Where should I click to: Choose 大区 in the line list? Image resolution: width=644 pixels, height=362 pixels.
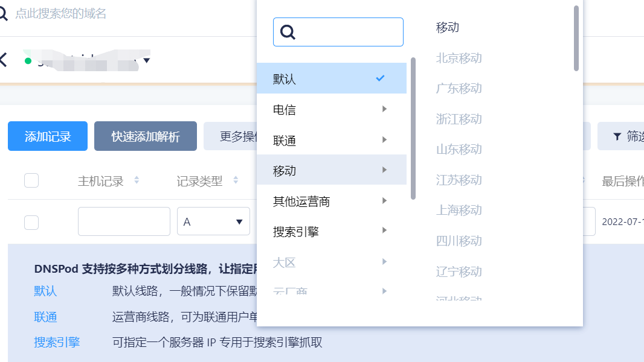(x=332, y=262)
